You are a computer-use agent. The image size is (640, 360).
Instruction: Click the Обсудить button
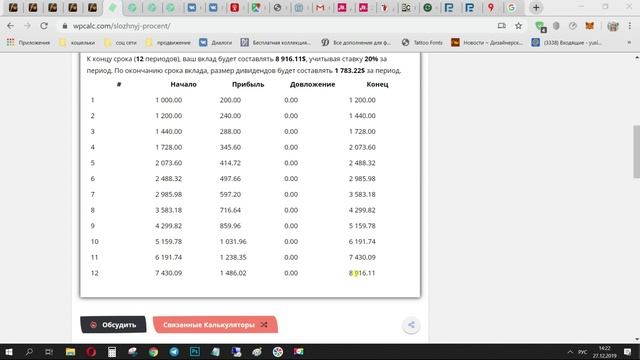[113, 325]
